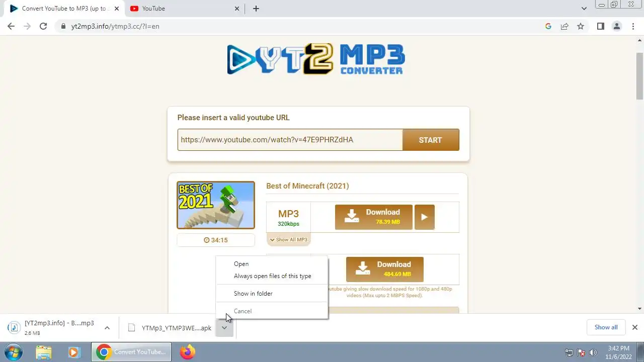Close the Convert YouTube to MP3 tab
Viewport: 644px width, 362px height.
point(117,9)
